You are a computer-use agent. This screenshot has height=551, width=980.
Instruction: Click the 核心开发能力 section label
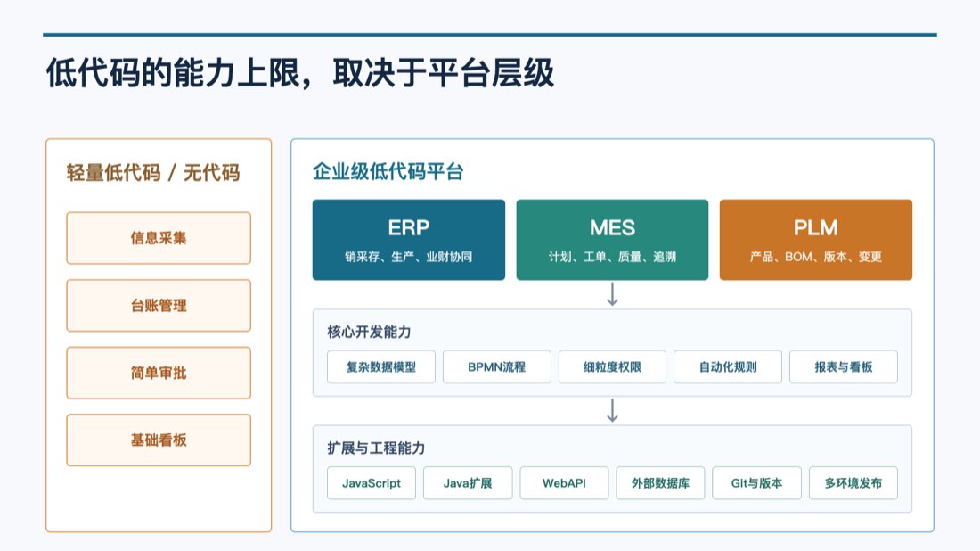(x=369, y=332)
